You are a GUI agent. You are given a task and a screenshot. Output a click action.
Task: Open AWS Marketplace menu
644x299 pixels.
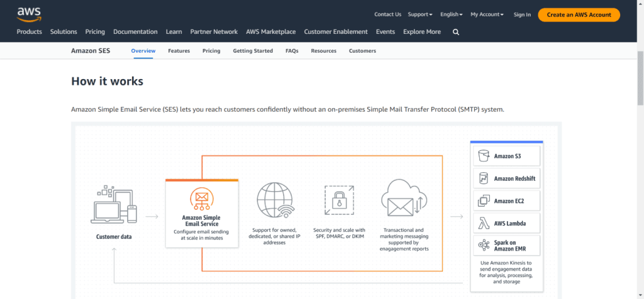(270, 31)
